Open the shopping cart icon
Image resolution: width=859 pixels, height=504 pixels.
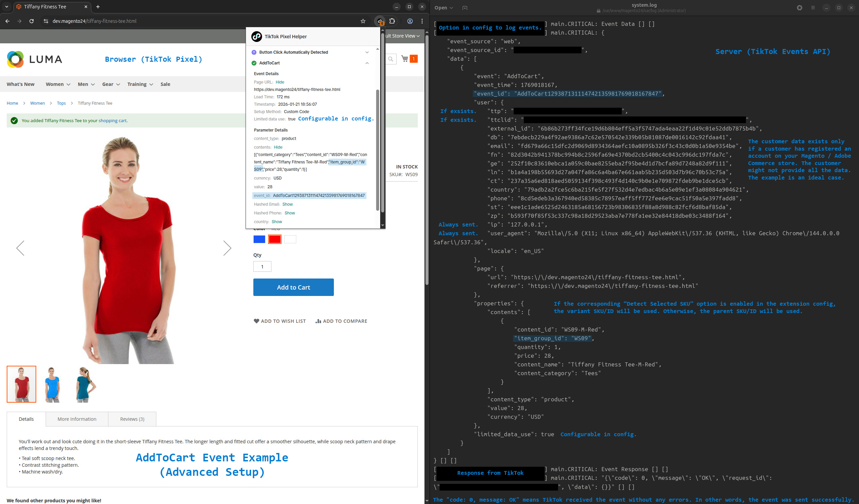tap(405, 59)
